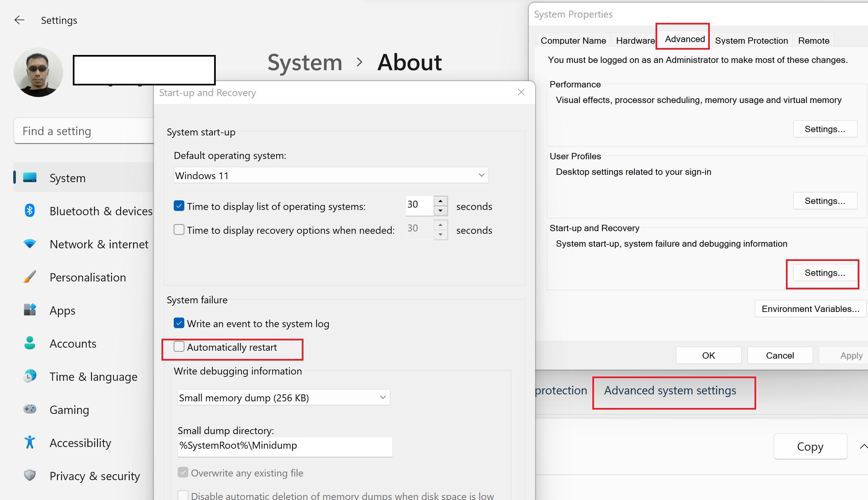Viewport: 868px width, 500px height.
Task: Increase operating systems list display time
Action: click(x=440, y=201)
